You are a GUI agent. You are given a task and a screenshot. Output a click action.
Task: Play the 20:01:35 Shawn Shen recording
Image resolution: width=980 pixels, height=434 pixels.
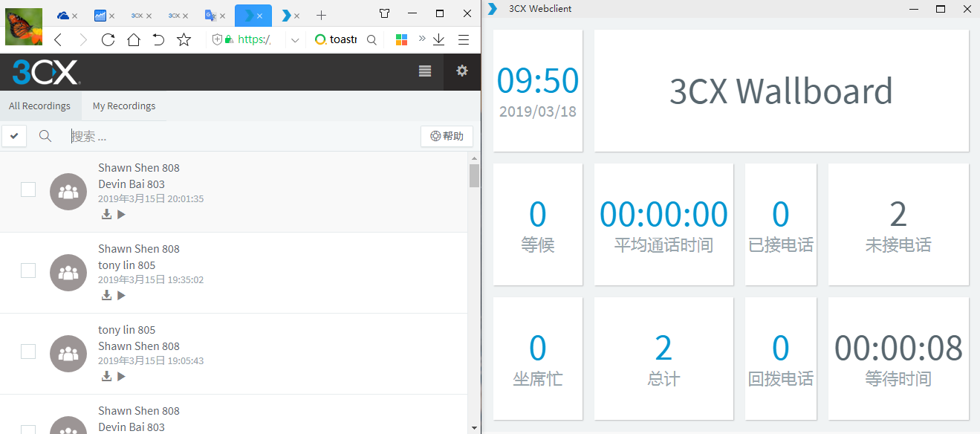tap(121, 214)
